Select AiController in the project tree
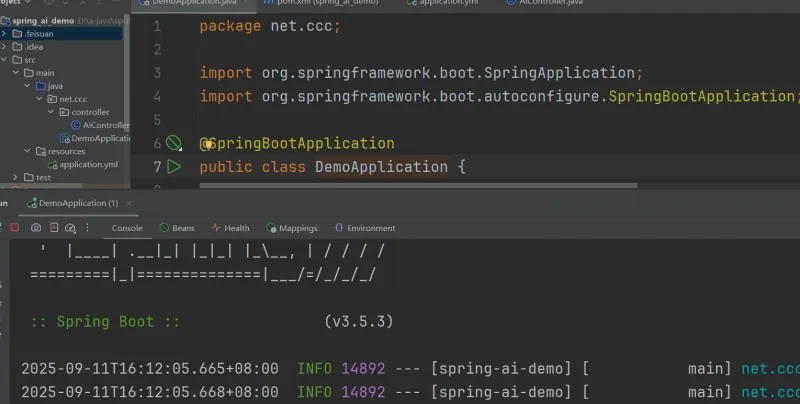 [x=99, y=125]
